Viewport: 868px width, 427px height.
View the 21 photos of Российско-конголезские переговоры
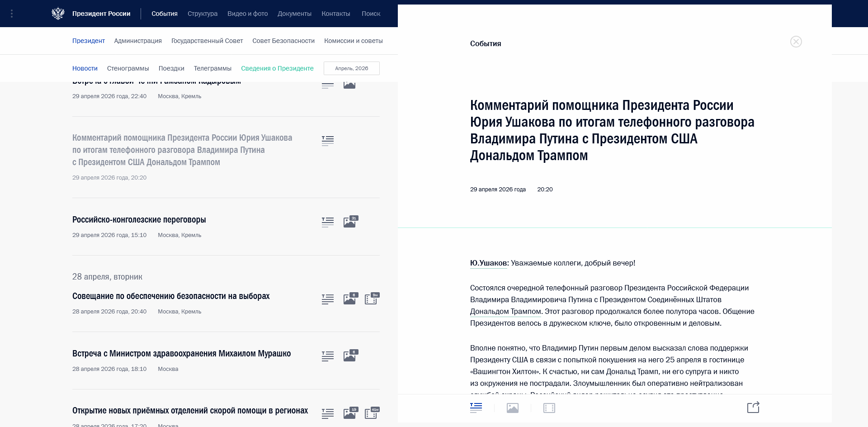point(349,222)
